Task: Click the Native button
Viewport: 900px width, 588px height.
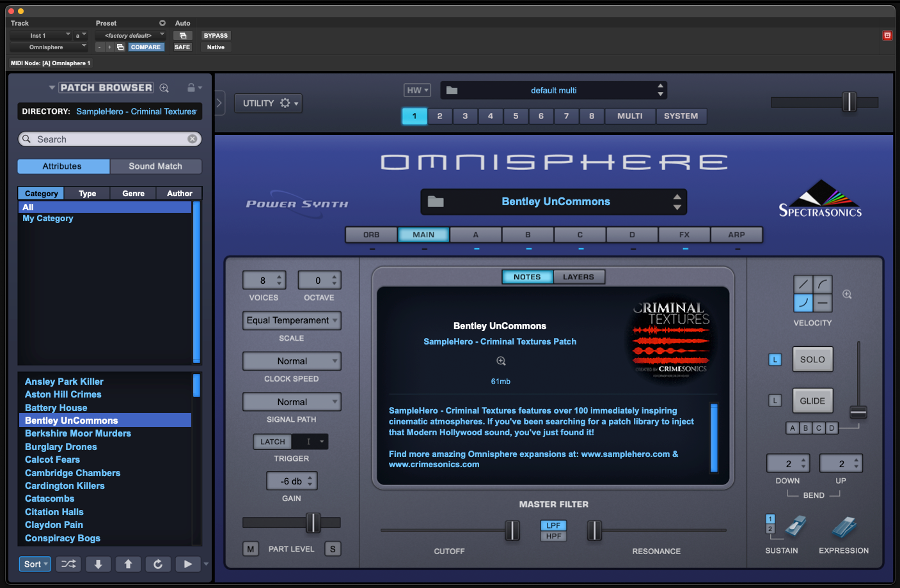Action: click(x=216, y=47)
